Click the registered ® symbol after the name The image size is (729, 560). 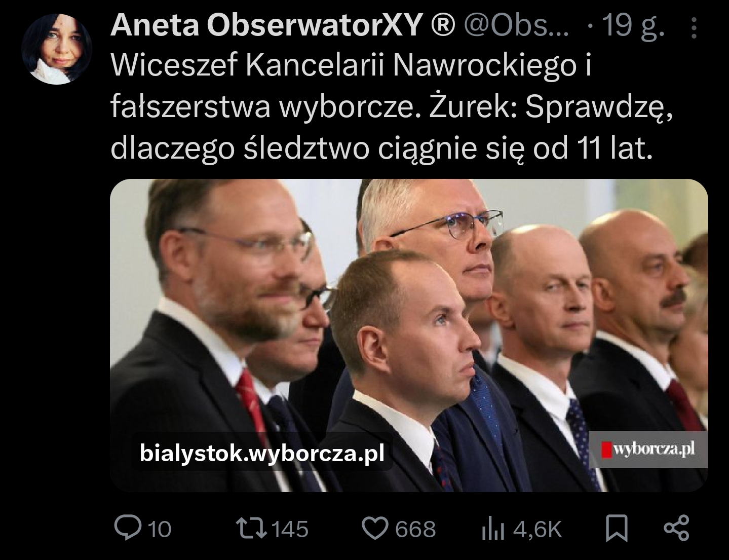click(443, 25)
